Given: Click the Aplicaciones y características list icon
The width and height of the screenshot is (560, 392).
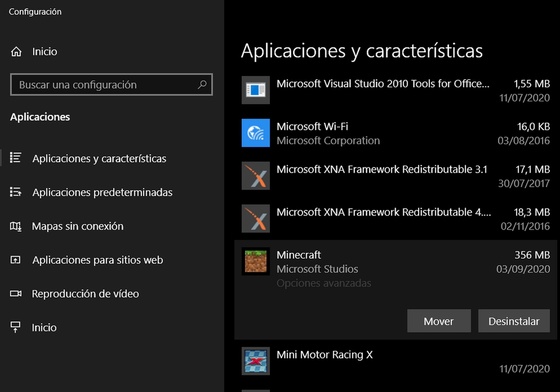Looking at the screenshot, I should (x=15, y=158).
